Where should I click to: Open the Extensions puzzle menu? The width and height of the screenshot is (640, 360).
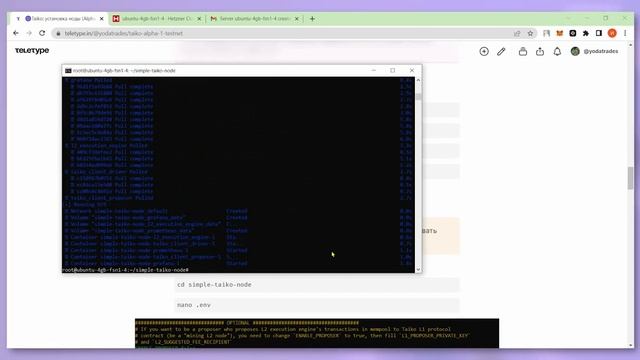coord(586,33)
